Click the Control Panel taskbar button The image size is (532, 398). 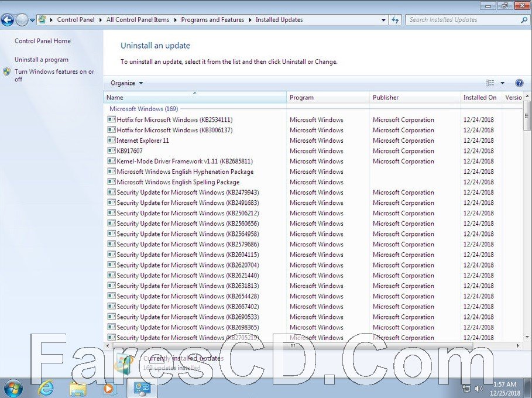click(x=142, y=388)
